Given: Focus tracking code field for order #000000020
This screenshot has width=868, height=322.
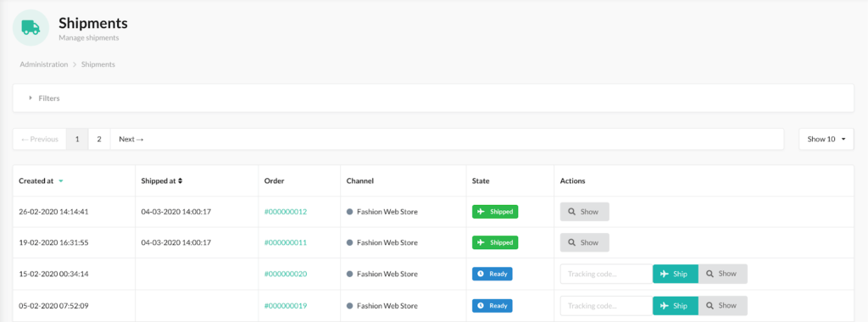Looking at the screenshot, I should [x=606, y=274].
